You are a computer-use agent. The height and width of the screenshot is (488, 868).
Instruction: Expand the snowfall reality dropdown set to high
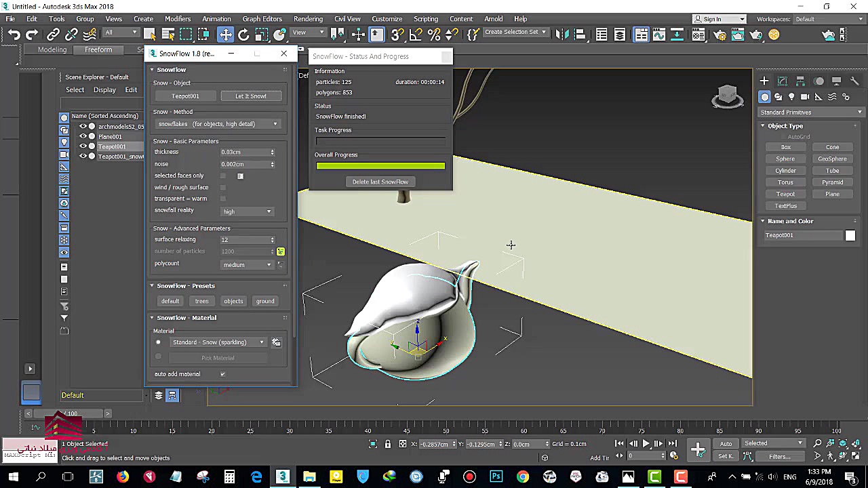[247, 211]
